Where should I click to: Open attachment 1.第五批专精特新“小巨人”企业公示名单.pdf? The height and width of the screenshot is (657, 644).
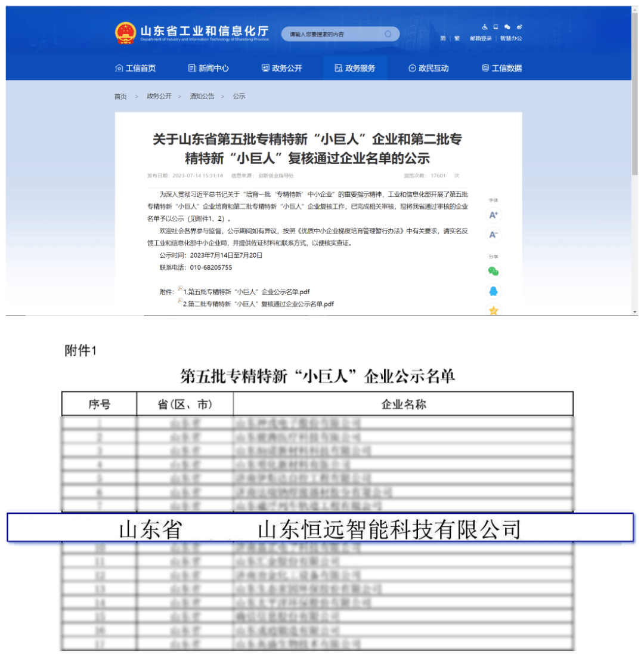tap(247, 292)
